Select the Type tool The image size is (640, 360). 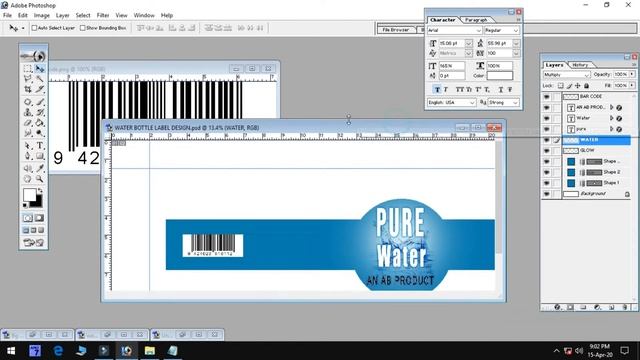[x=40, y=146]
